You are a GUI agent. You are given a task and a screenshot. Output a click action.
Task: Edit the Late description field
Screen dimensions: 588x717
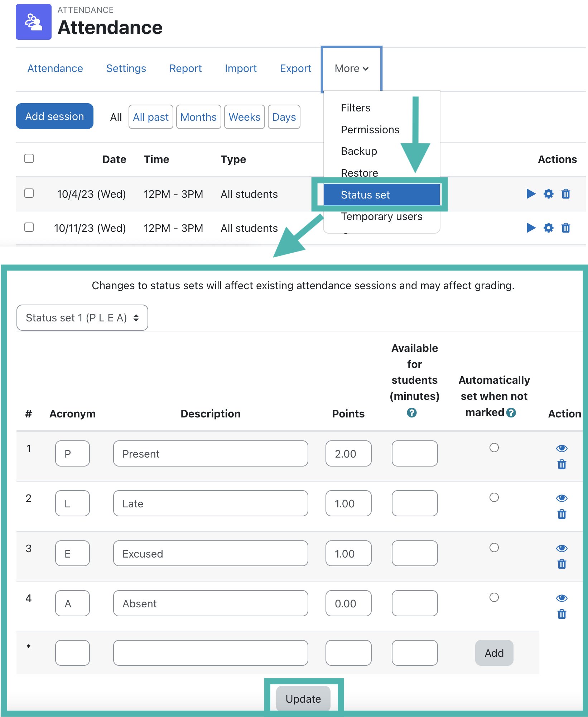click(211, 503)
